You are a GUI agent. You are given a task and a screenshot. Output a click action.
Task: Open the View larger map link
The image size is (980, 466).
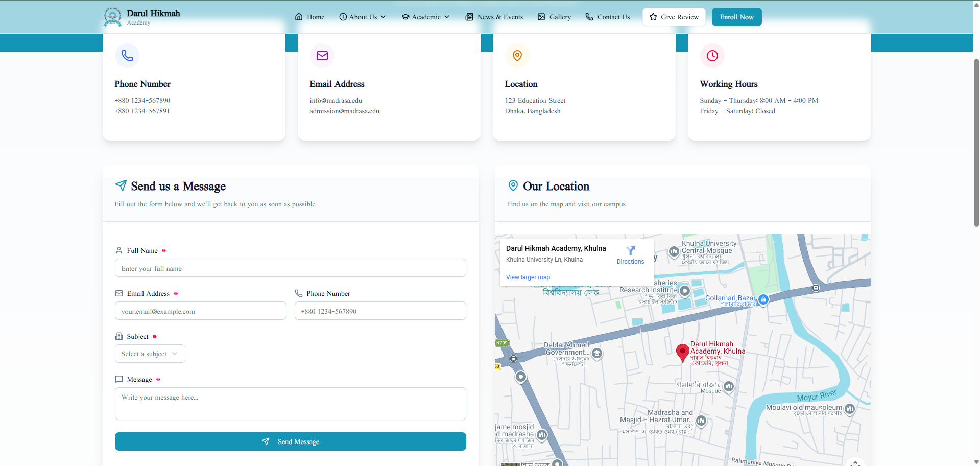(528, 277)
